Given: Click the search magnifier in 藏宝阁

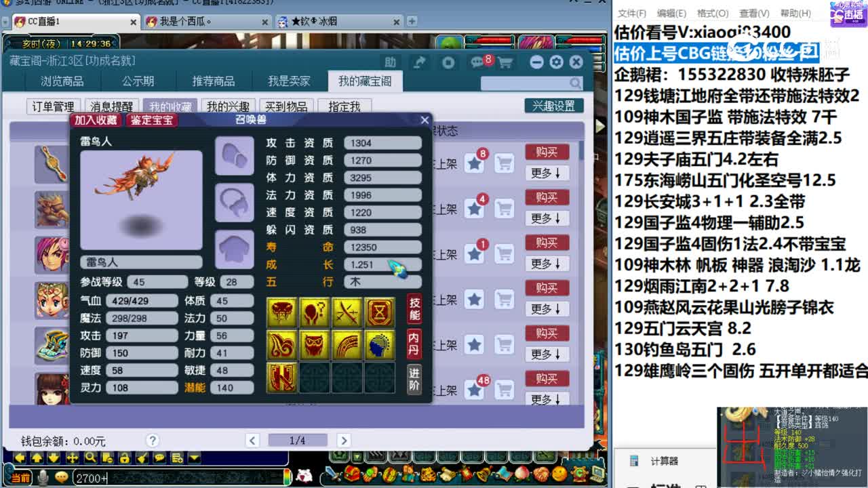Looking at the screenshot, I should 575,83.
